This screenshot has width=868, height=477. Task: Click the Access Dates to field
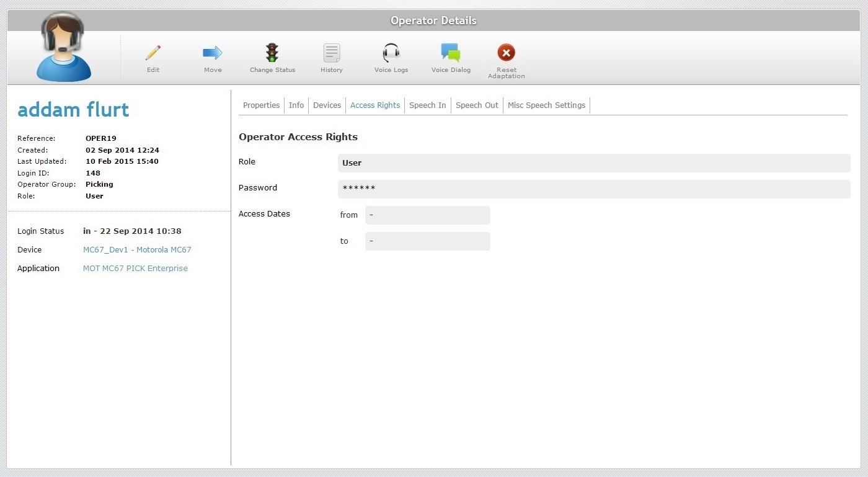click(428, 241)
